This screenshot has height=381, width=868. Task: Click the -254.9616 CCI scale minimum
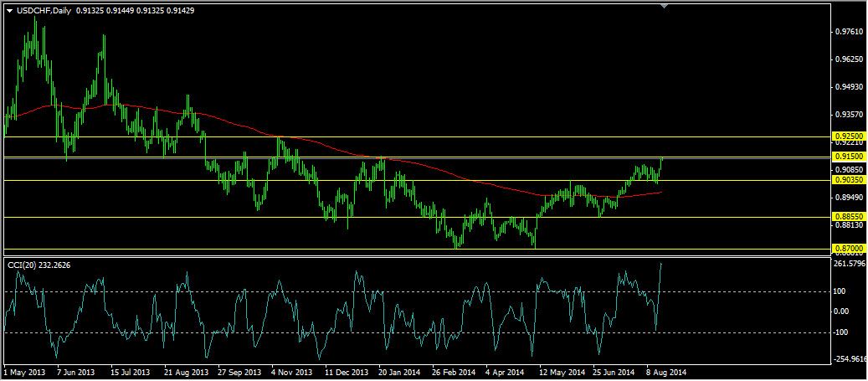[850, 359]
